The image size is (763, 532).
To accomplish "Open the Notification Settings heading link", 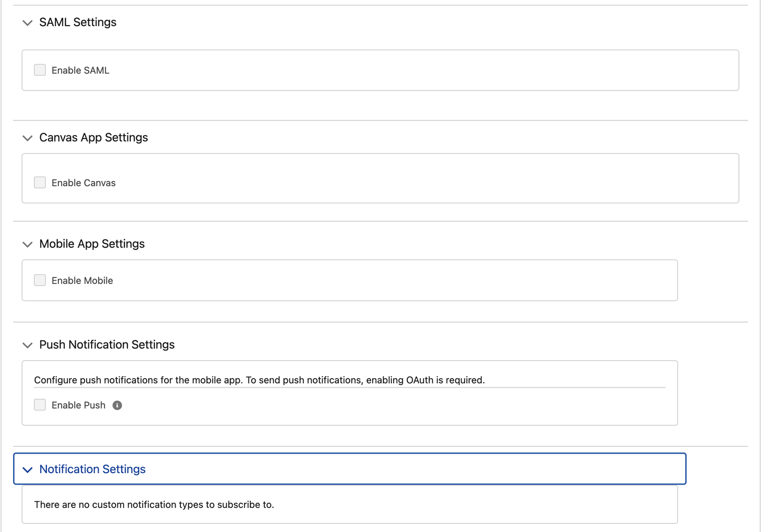I will pos(93,469).
